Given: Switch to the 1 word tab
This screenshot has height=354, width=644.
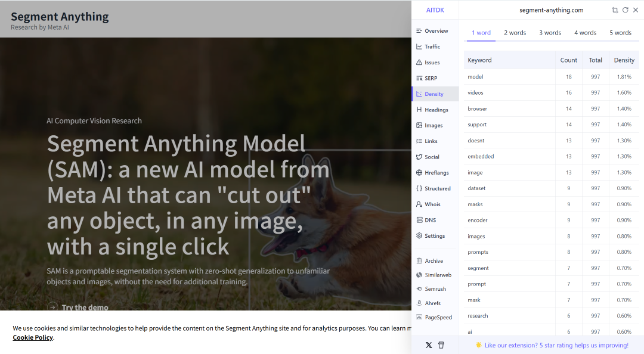Looking at the screenshot, I should coord(481,33).
